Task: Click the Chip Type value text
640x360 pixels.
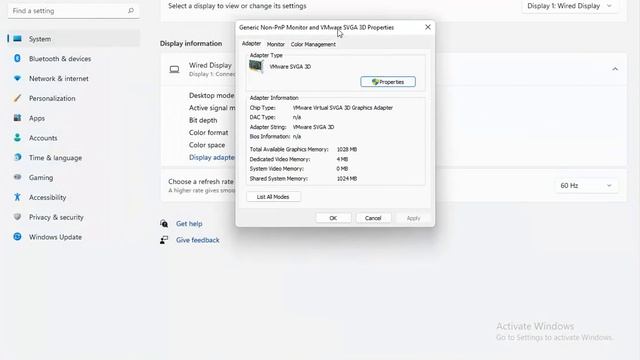Action: [x=343, y=108]
